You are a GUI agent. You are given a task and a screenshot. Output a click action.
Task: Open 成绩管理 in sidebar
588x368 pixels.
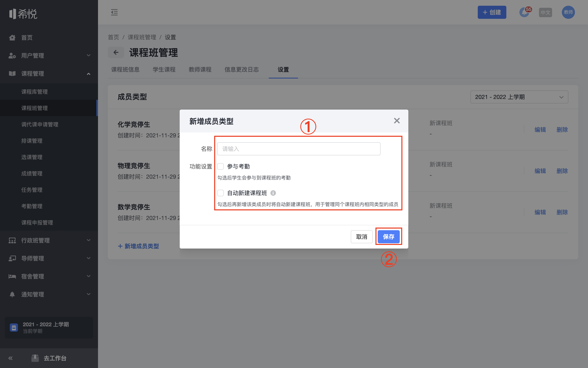pyautogui.click(x=49, y=173)
